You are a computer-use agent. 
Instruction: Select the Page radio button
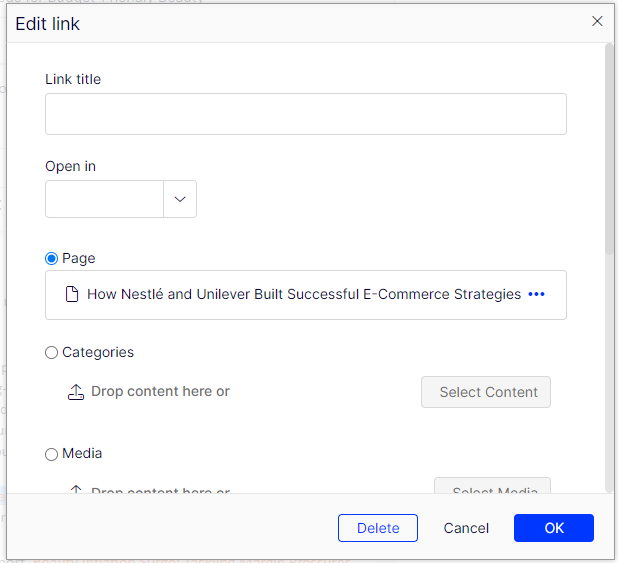[x=52, y=258]
